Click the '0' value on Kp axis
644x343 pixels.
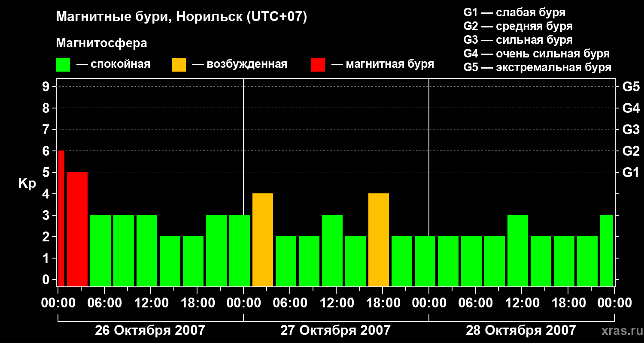click(x=47, y=280)
